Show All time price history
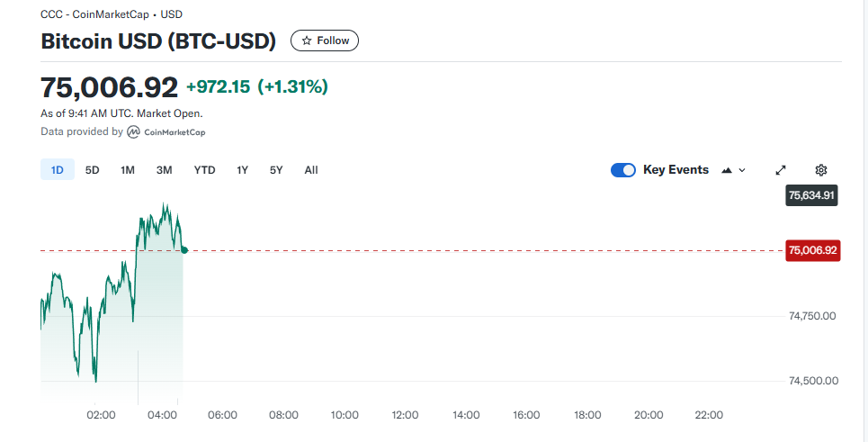Image resolution: width=868 pixels, height=442 pixels. (311, 170)
